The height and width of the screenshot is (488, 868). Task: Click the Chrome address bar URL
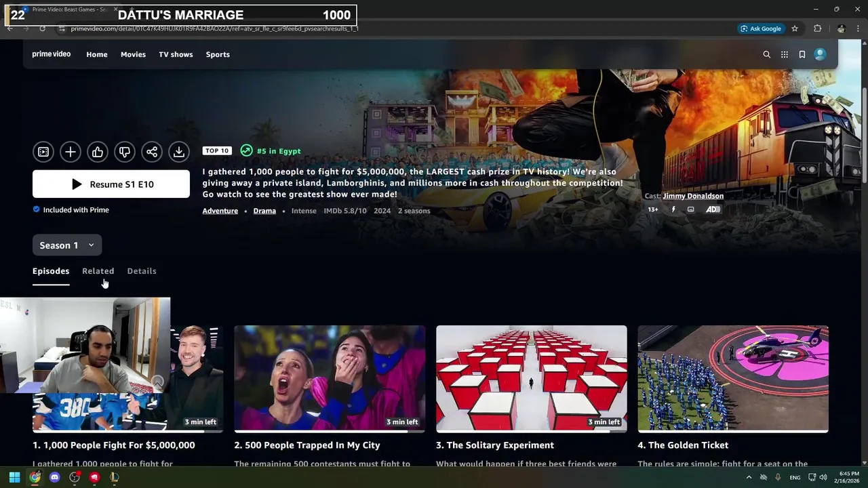(214, 28)
